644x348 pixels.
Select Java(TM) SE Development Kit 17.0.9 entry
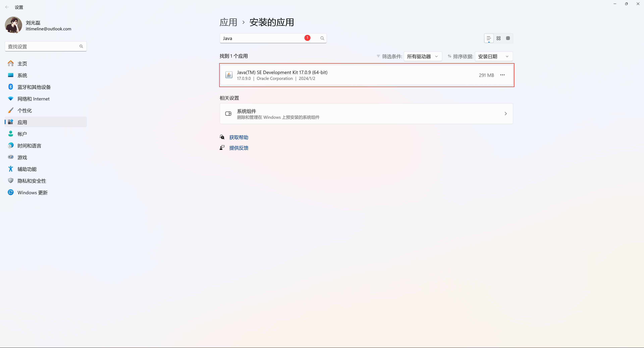tap(366, 75)
